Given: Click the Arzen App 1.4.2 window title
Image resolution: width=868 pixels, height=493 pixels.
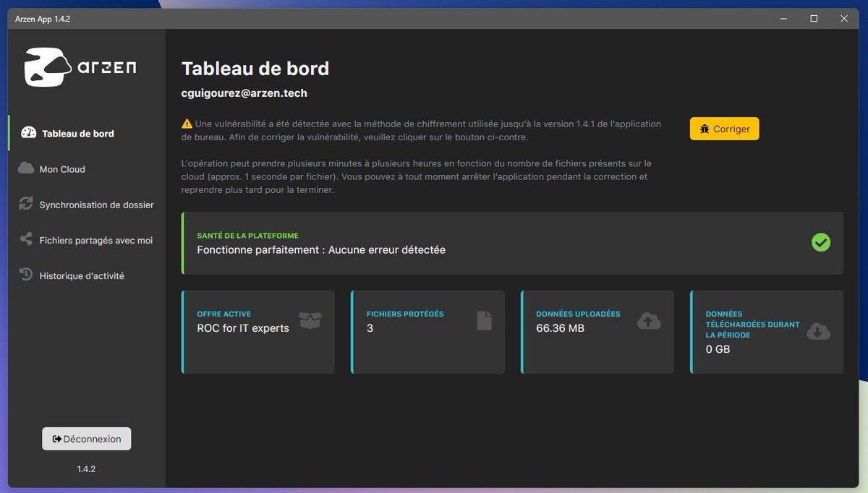Looking at the screenshot, I should click(x=43, y=19).
